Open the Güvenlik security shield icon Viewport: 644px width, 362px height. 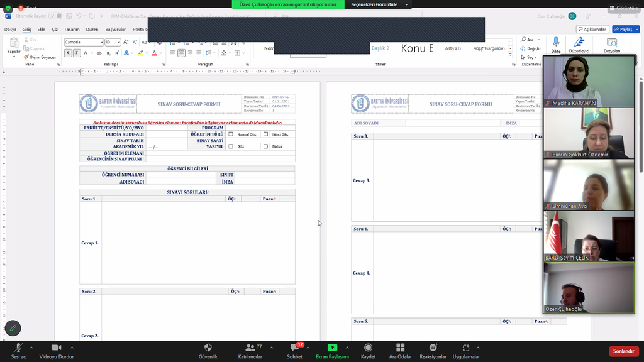208,348
